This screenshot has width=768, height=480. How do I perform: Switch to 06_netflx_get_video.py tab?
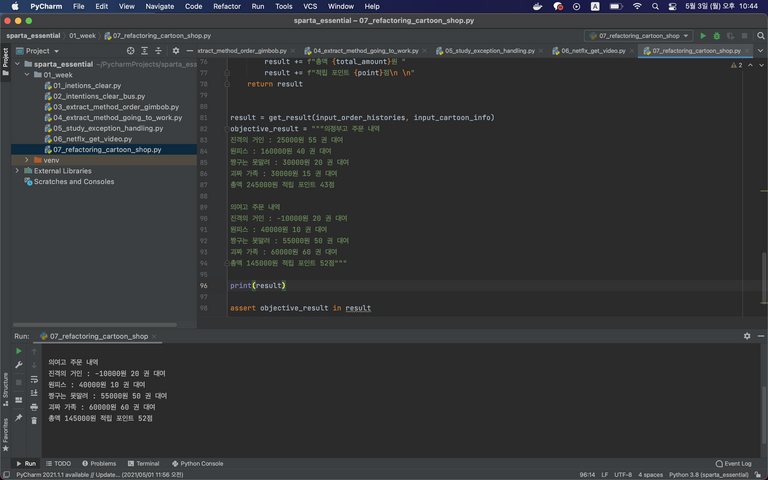(593, 51)
